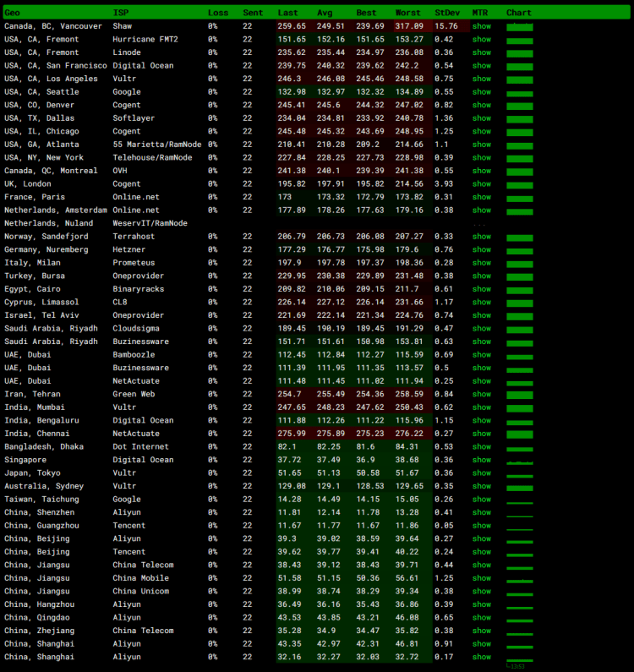The width and height of the screenshot is (634, 672).
Task: Open chart thumbnail for Japan Tokyo Vultr
Action: 519,474
